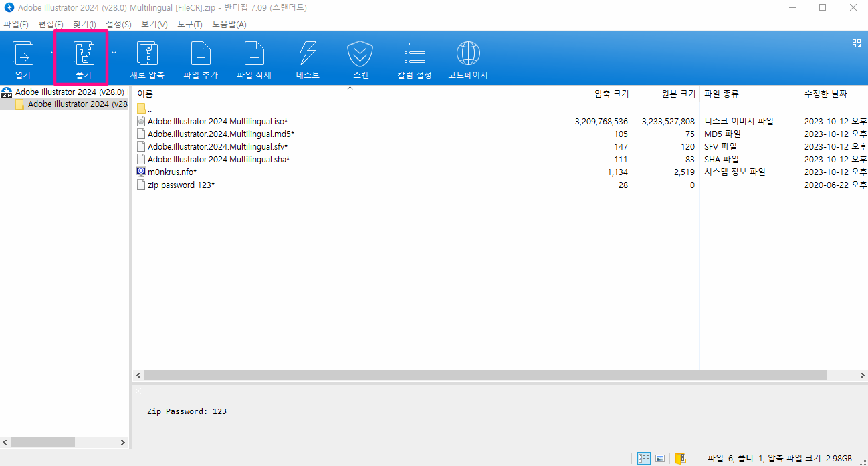This screenshot has width=868, height=466.
Task: Click compressed size 3,209,768,536 cell
Action: click(x=601, y=121)
